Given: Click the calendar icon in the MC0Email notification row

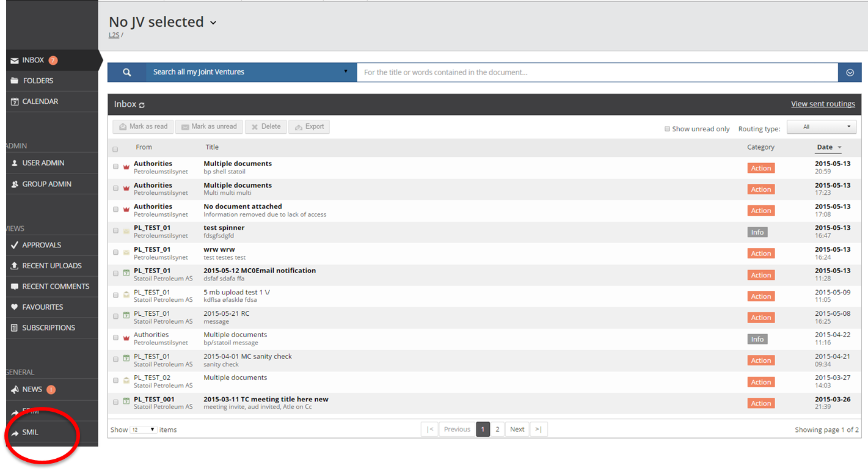Looking at the screenshot, I should point(126,273).
